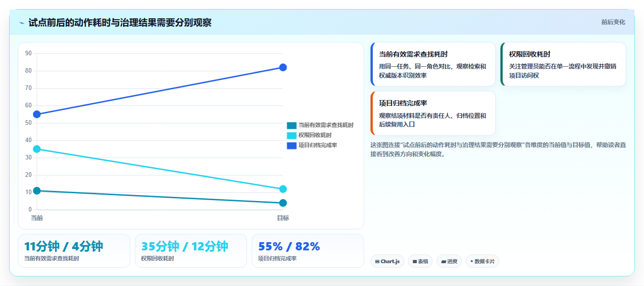Click the 当前有效需求查找耗时 data point at 当前
The image size is (644, 286).
[x=37, y=191]
